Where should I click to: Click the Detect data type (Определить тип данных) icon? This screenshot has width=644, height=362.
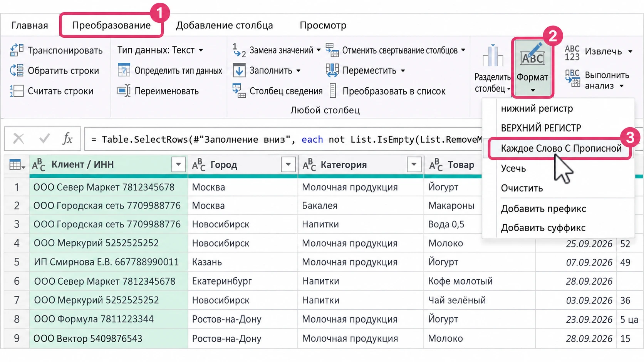click(124, 70)
